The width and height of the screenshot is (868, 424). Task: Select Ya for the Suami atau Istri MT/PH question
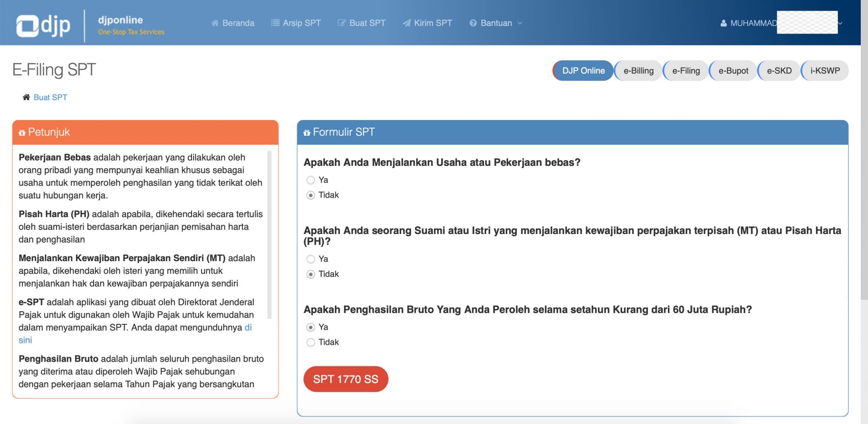(310, 259)
